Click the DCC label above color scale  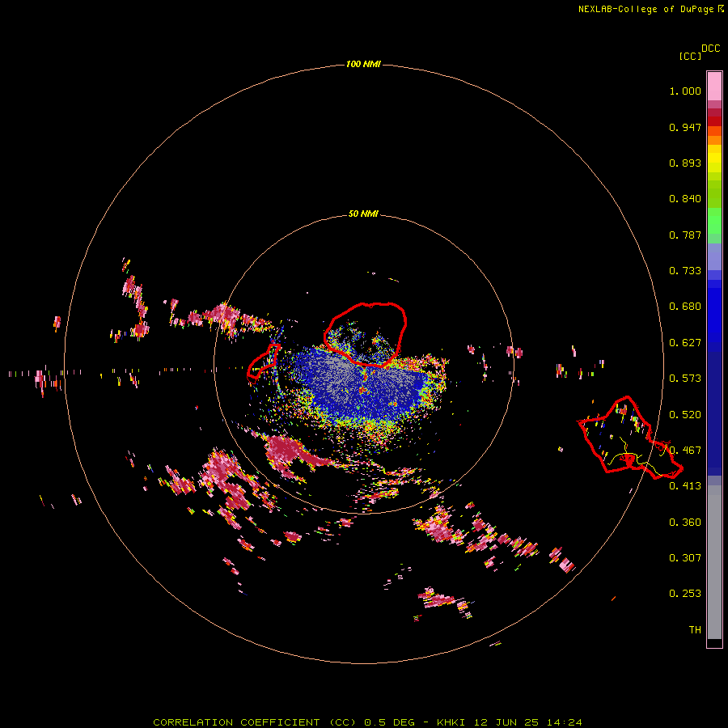tap(711, 49)
